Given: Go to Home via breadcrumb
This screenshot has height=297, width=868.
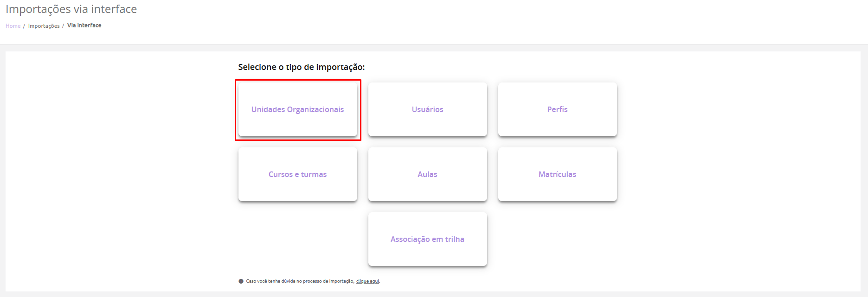Looking at the screenshot, I should pos(13,26).
